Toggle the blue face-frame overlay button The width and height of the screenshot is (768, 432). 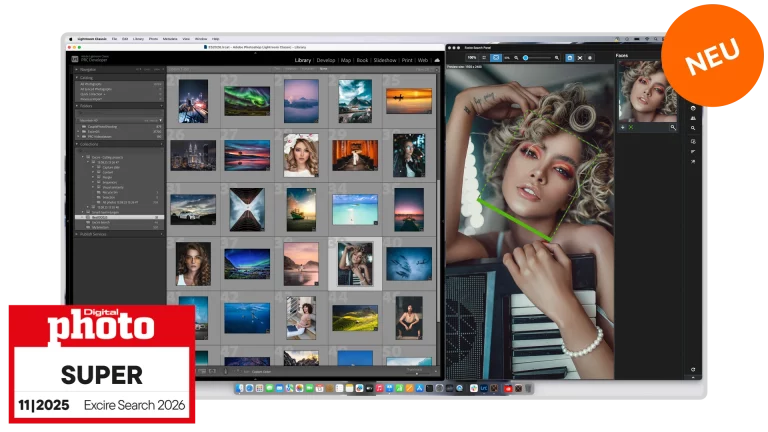pyautogui.click(x=569, y=58)
